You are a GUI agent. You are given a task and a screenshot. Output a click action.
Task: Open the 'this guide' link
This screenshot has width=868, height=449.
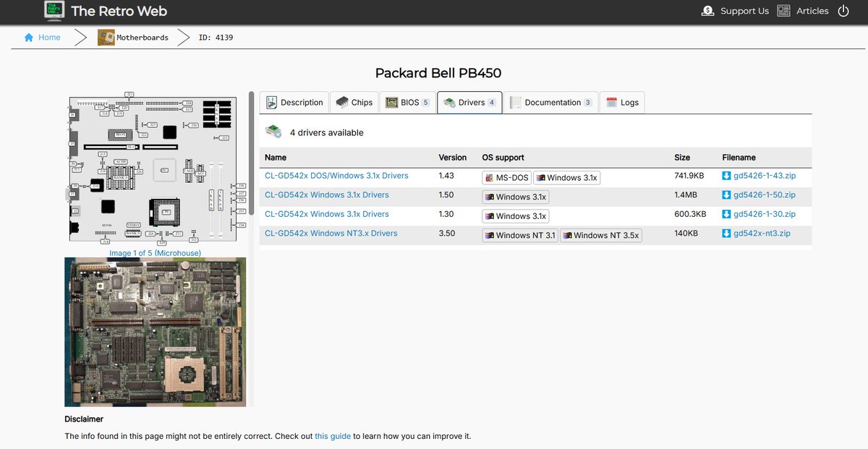coord(333,437)
